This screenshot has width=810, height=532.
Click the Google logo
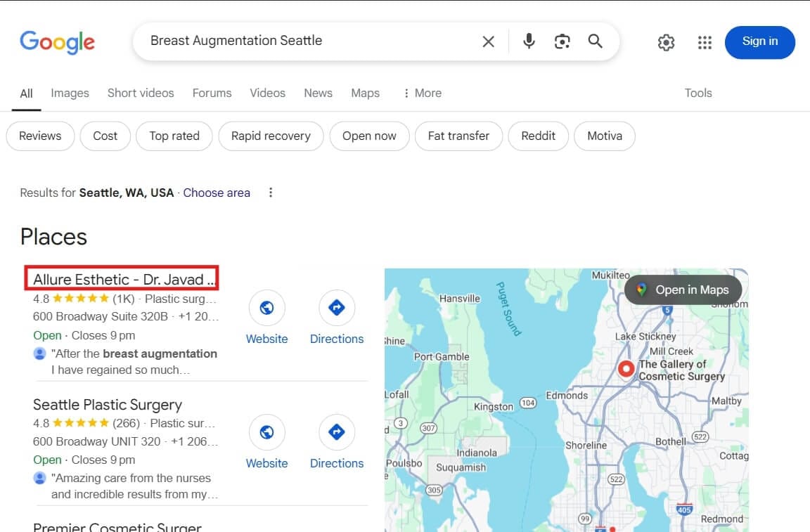[x=58, y=42]
